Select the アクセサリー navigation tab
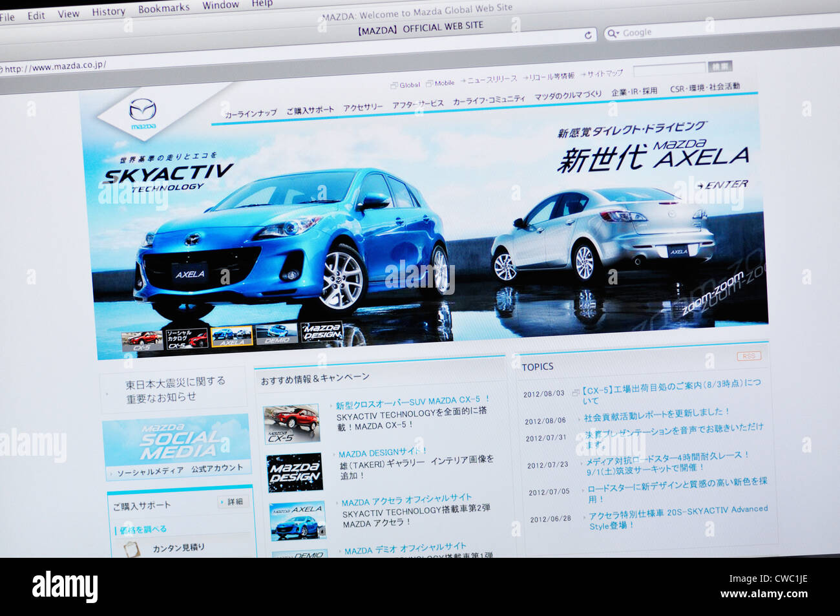This screenshot has height=616, width=840. (x=363, y=107)
